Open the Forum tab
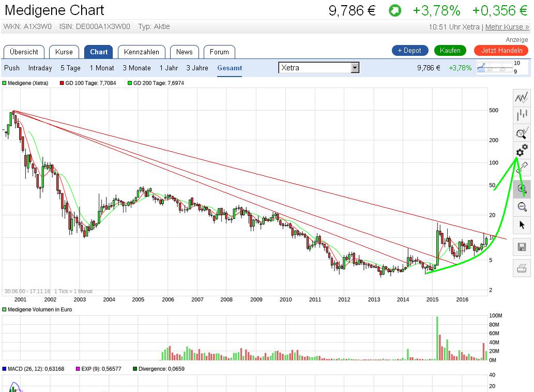 coord(219,52)
